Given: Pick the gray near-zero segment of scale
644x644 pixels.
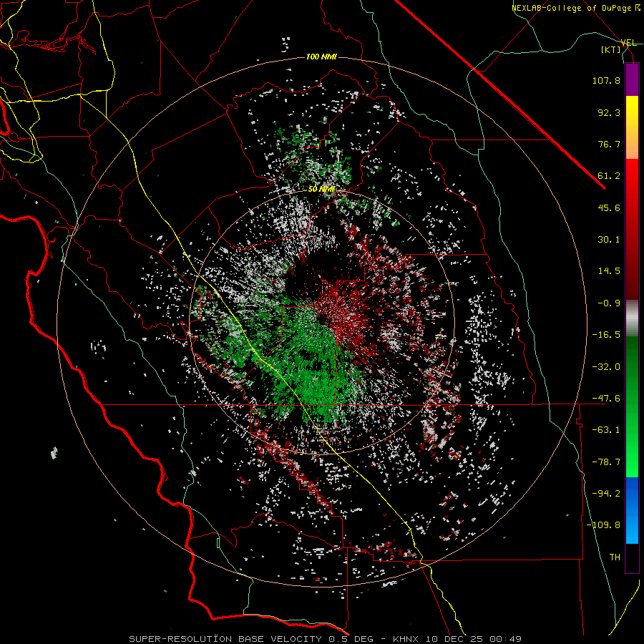Looking at the screenshot, I should 632,318.
